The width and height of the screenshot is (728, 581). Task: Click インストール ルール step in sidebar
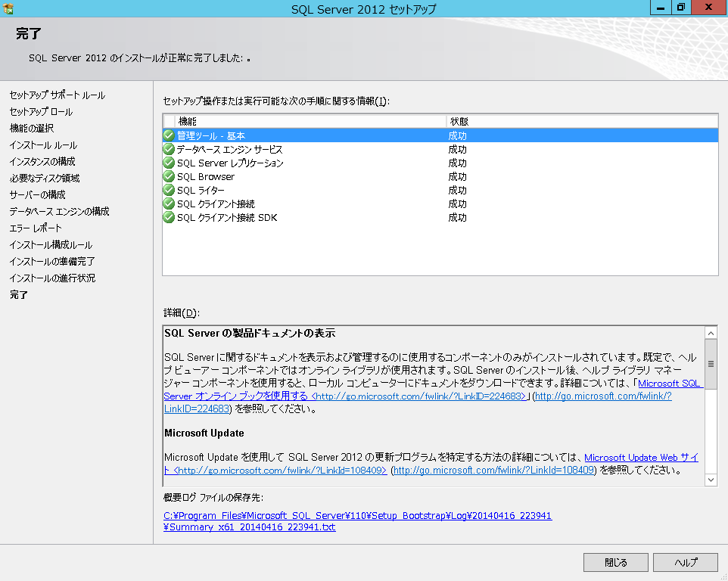(x=43, y=145)
